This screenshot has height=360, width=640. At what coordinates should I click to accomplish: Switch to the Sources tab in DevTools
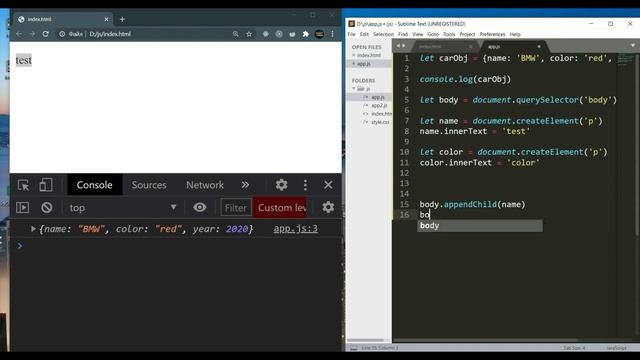pyautogui.click(x=149, y=185)
